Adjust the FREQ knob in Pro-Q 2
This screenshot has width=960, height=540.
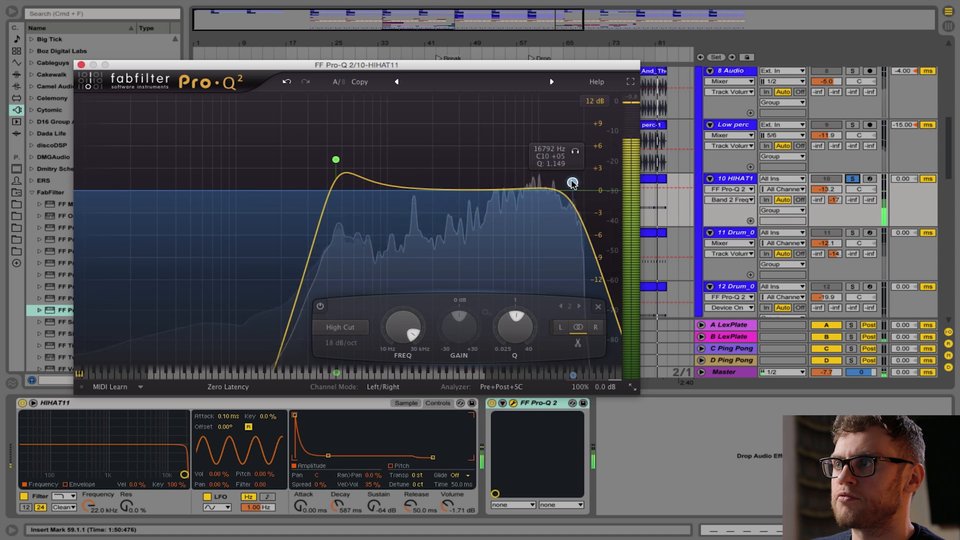tap(403, 328)
